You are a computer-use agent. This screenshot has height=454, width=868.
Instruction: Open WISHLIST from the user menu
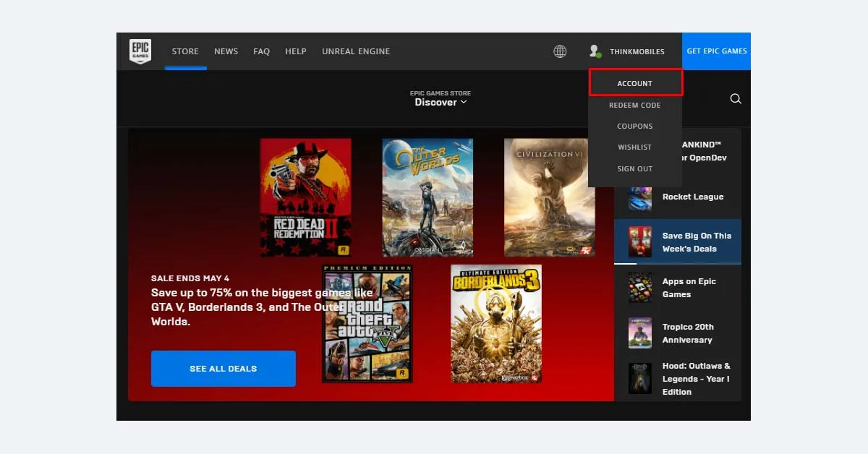635,147
